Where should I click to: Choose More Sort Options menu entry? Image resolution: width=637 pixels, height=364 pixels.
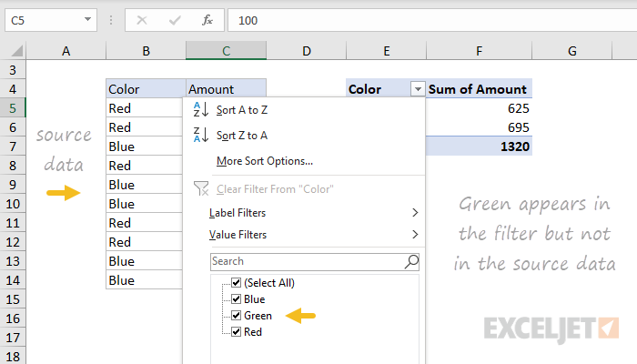coord(265,161)
